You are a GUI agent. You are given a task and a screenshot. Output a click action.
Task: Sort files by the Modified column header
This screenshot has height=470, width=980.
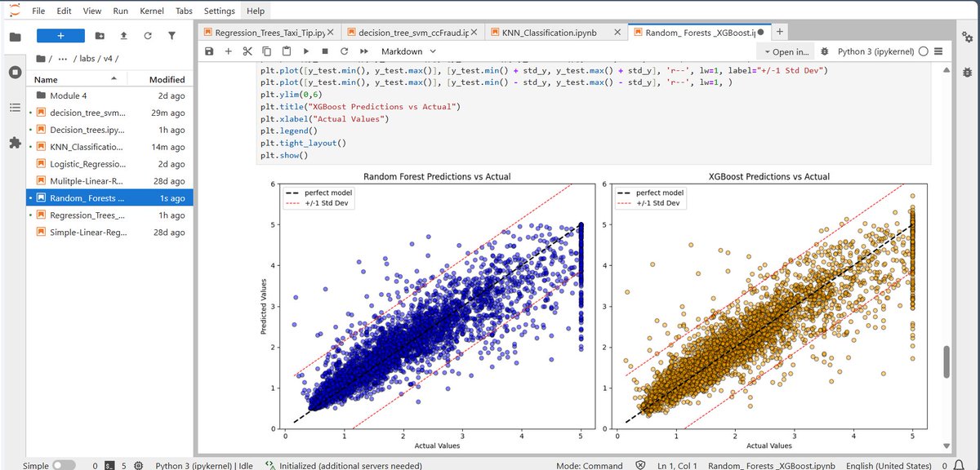tap(167, 79)
